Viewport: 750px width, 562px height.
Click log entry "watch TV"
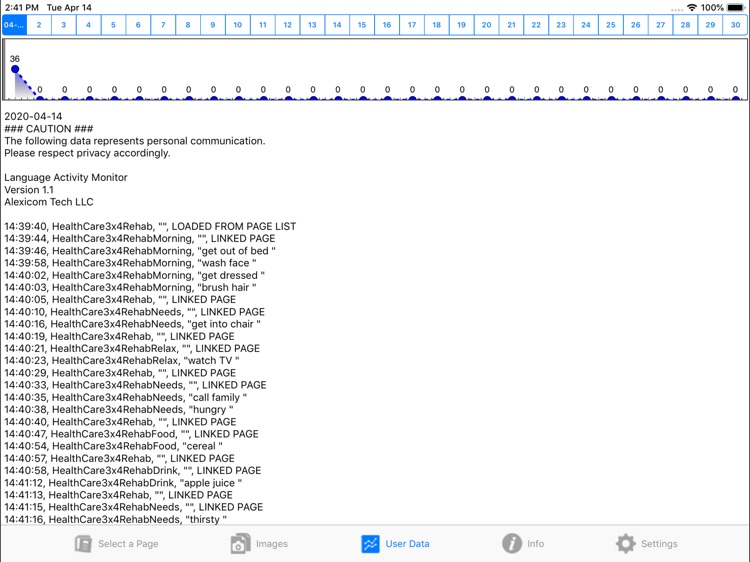click(122, 361)
